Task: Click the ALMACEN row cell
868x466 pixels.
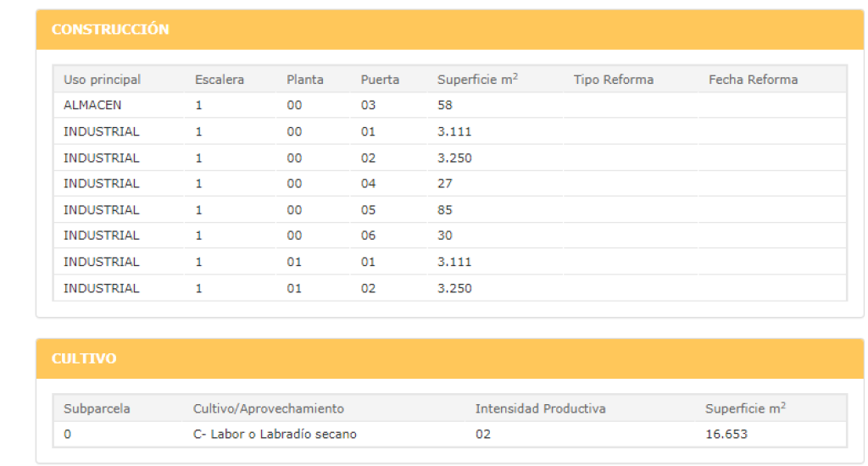Action: 92,105
